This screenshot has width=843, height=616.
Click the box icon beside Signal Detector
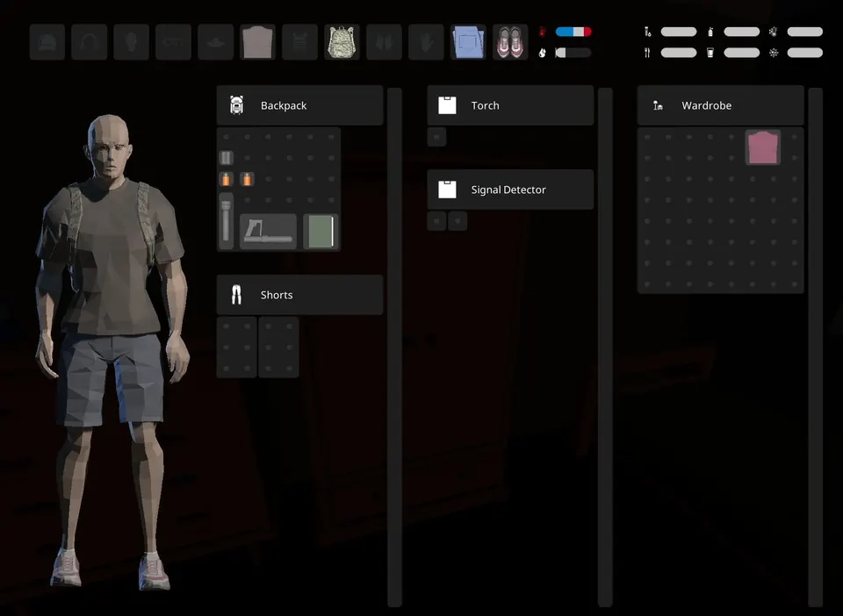point(447,190)
